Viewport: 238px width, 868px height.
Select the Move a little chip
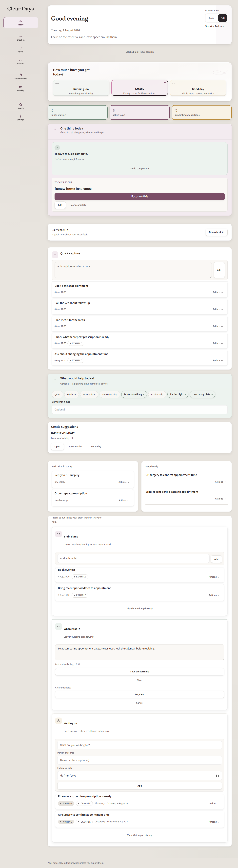[89, 394]
